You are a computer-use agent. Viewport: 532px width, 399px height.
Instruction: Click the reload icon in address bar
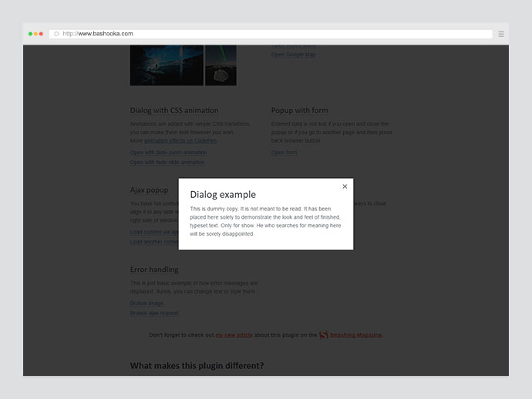[x=56, y=34]
